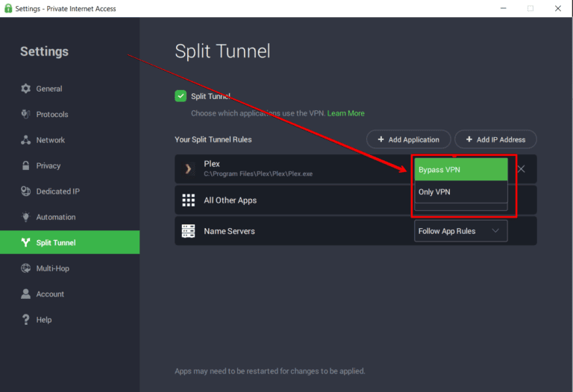Click the Account person icon
The image size is (573, 392).
[25, 294]
